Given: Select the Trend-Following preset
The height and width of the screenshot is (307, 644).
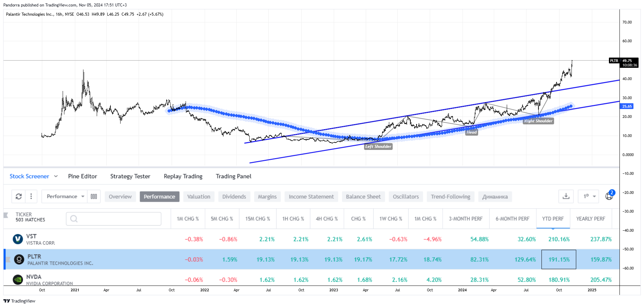Looking at the screenshot, I should 451,197.
